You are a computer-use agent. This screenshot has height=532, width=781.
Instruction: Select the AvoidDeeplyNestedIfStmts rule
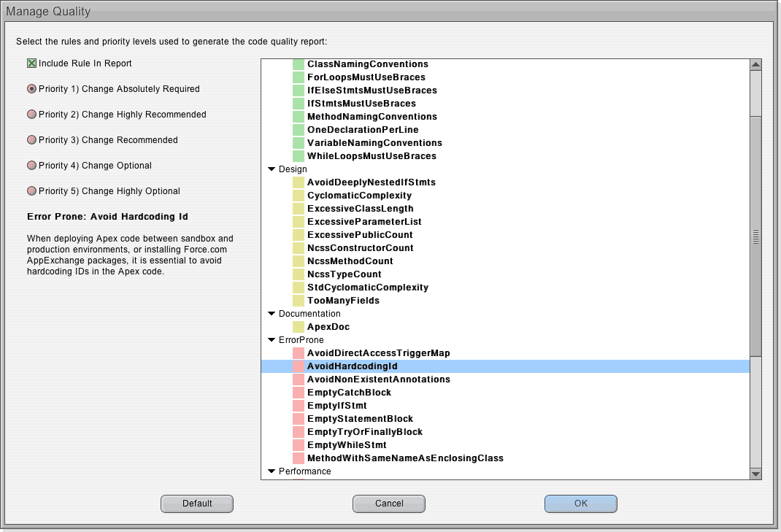(x=371, y=182)
